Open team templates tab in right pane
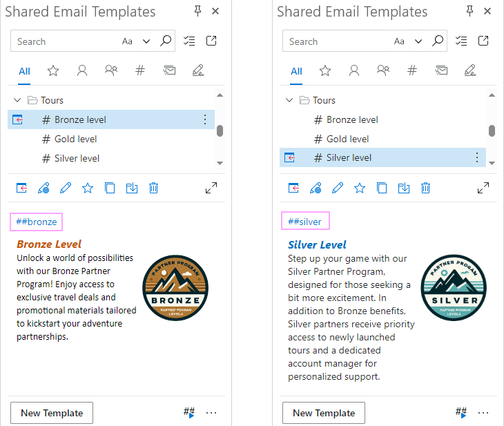This screenshot has height=426, width=504. [382, 70]
